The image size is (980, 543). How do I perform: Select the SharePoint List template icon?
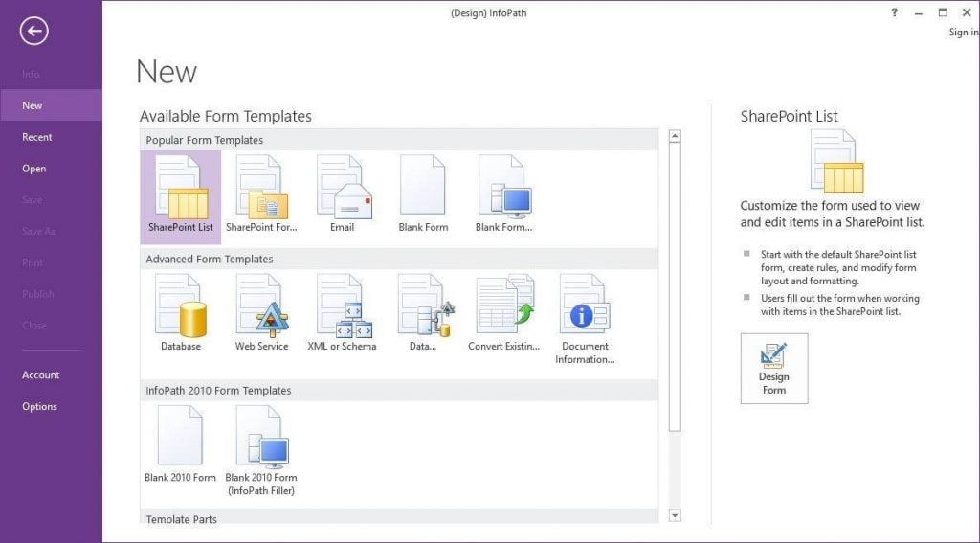point(181,195)
